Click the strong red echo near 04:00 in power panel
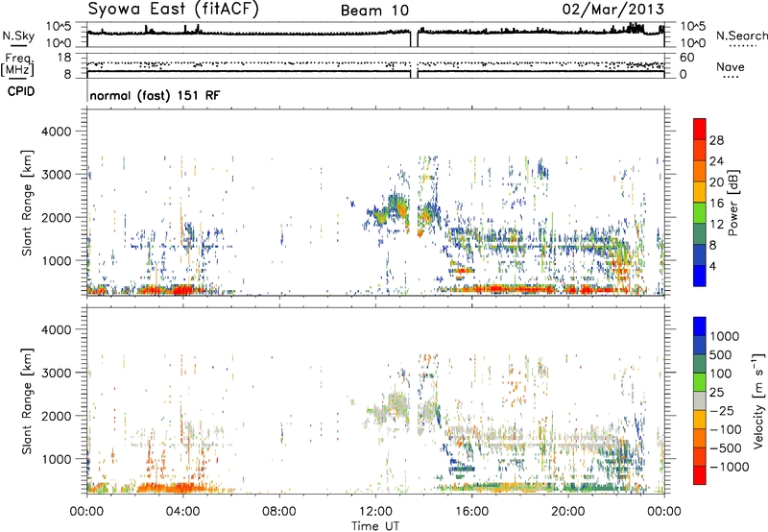768x532 pixels. [x=183, y=290]
